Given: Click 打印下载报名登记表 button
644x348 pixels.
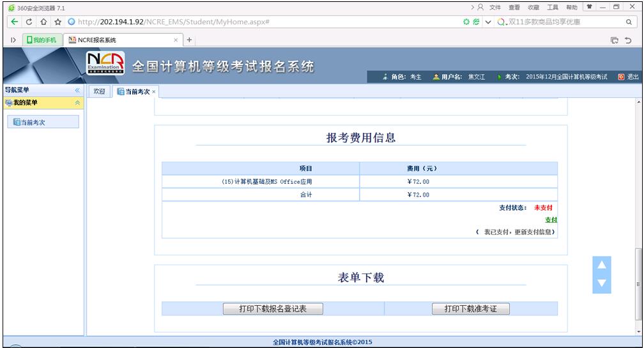Looking at the screenshot, I should 273,309.
